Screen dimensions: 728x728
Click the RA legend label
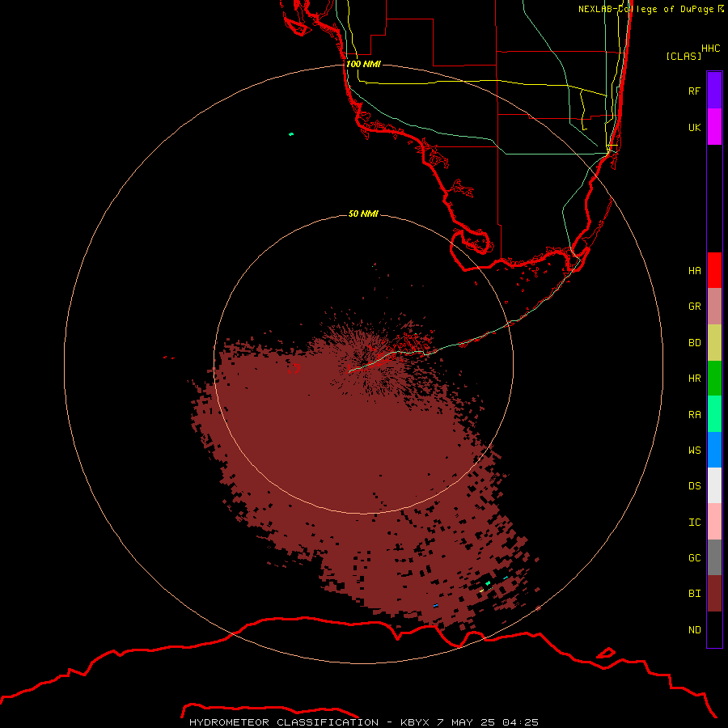pos(694,415)
